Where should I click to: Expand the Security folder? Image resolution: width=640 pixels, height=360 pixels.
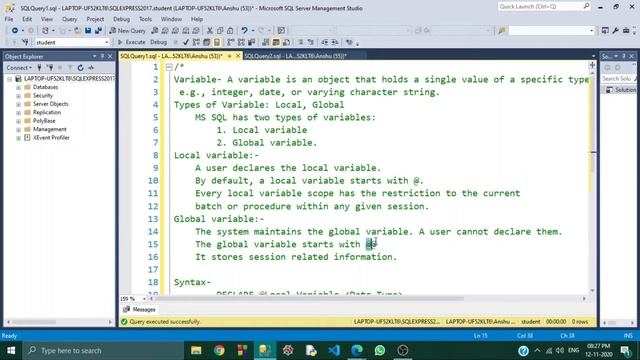click(18, 96)
